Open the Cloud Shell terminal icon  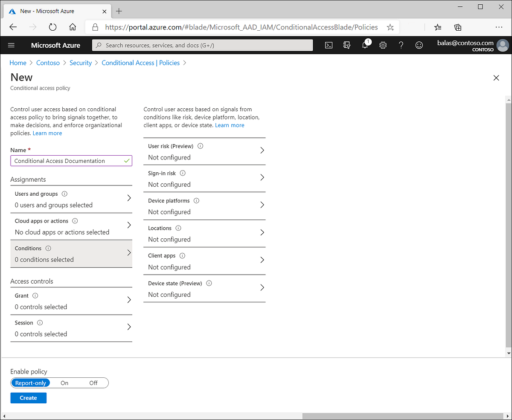329,45
